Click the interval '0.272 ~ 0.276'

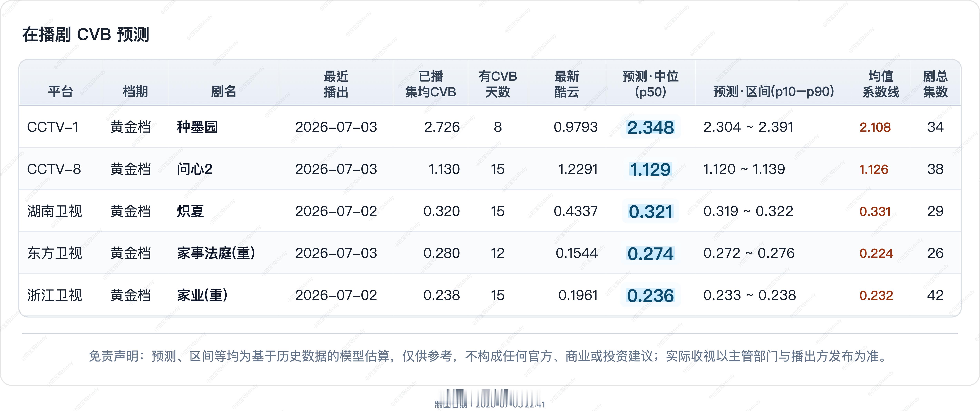[749, 253]
